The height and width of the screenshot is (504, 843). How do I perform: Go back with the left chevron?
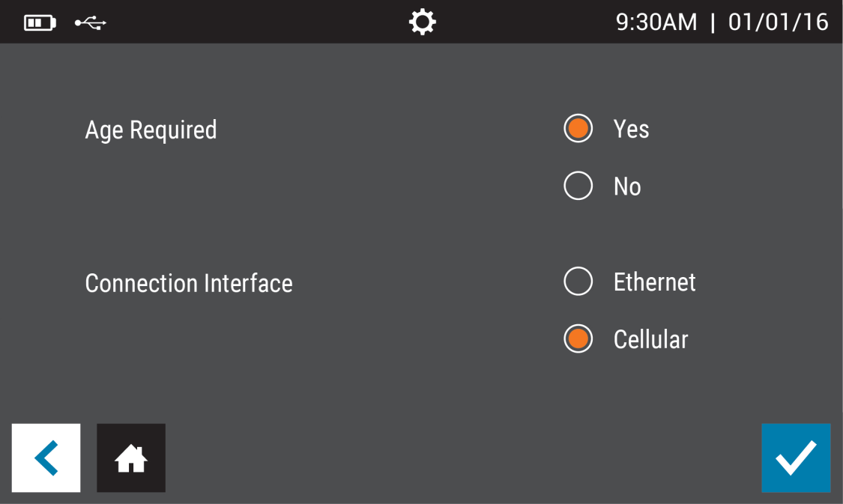tap(46, 458)
